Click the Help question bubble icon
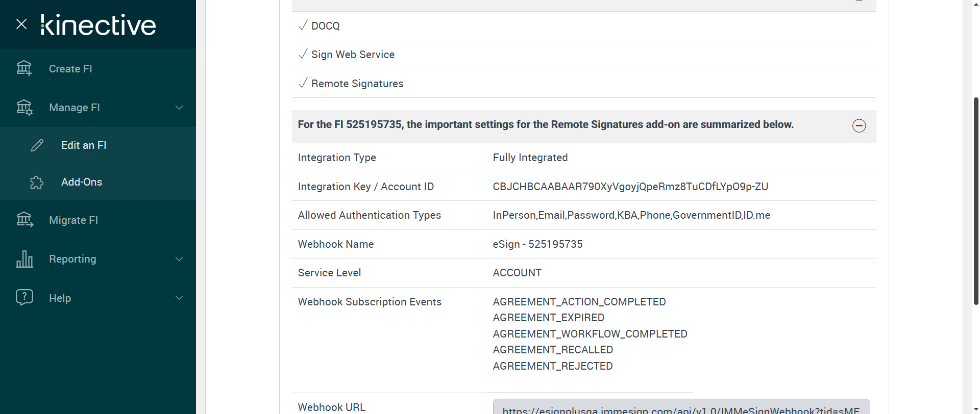The image size is (980, 414). click(x=24, y=297)
